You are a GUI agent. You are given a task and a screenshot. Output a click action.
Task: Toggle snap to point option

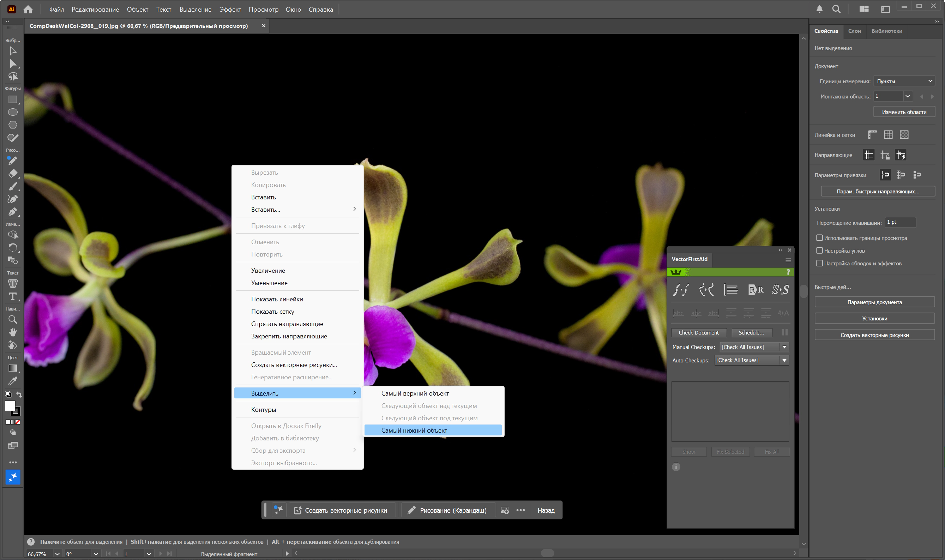point(885,175)
